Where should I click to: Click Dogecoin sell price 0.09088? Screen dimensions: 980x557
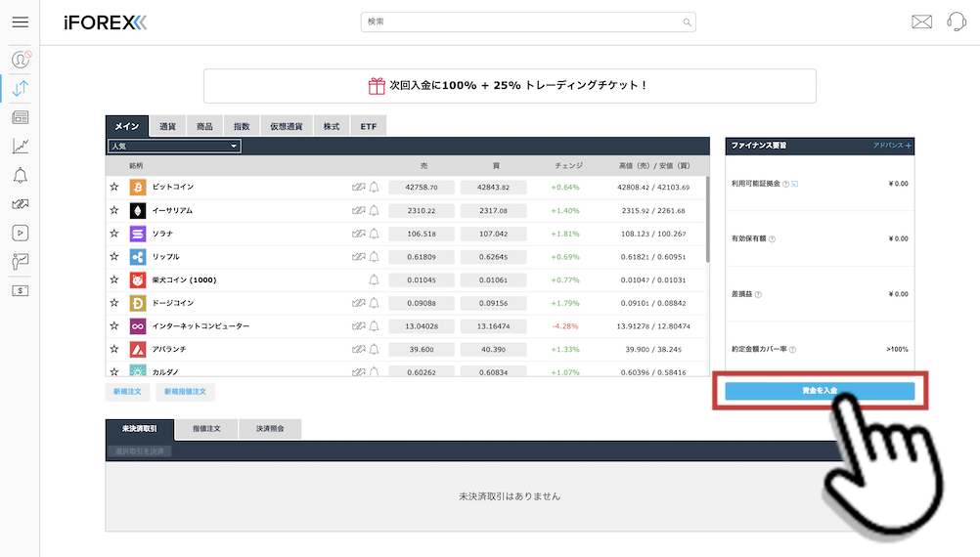422,303
